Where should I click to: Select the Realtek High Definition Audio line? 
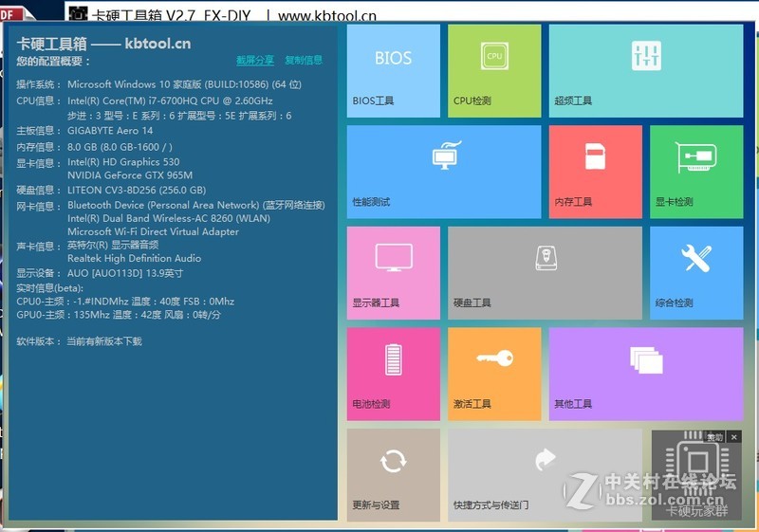[134, 258]
